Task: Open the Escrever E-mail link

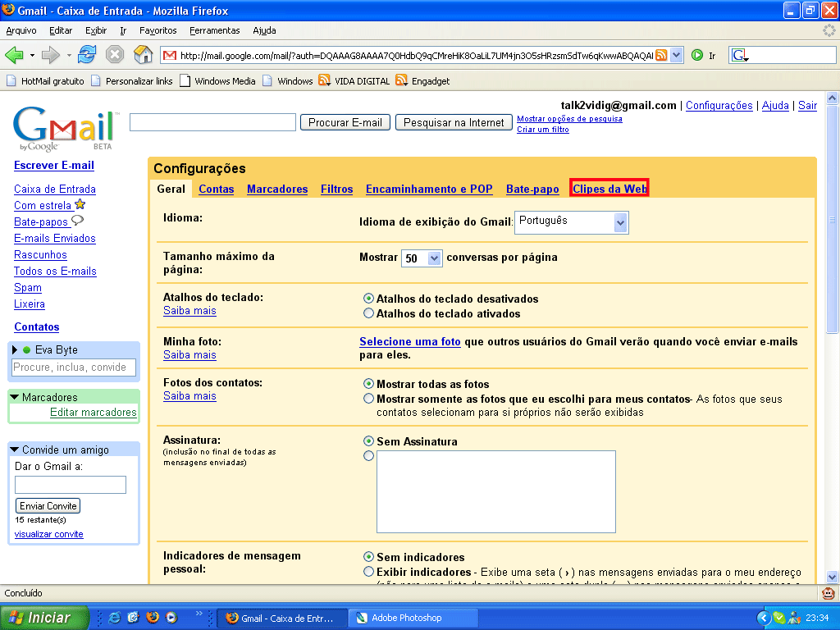Action: point(54,166)
